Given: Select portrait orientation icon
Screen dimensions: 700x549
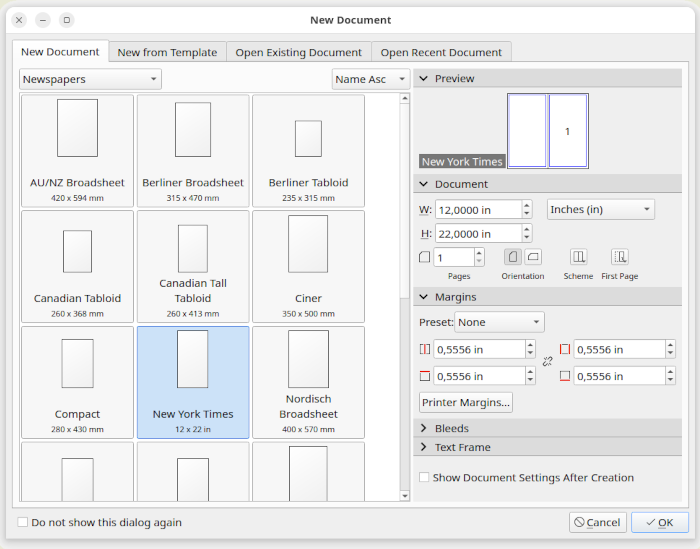Looking at the screenshot, I should tap(512, 257).
